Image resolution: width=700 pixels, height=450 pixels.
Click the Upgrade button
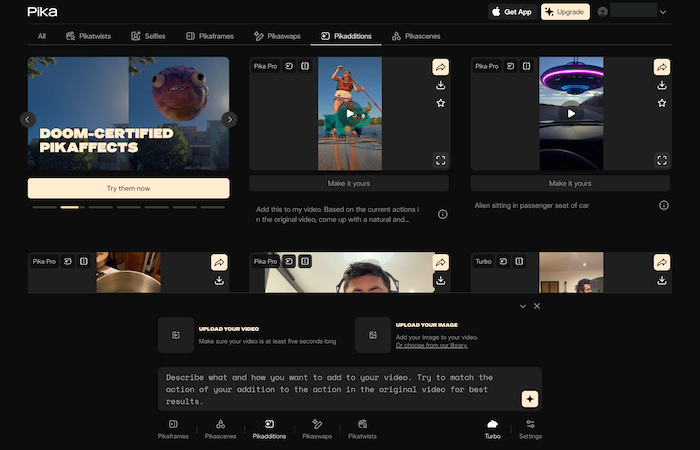(565, 12)
